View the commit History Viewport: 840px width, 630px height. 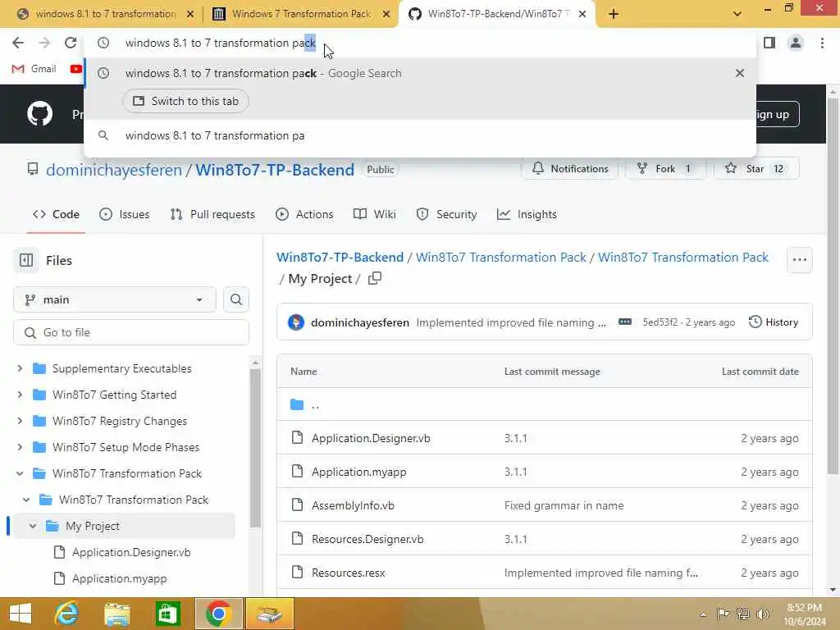pos(773,322)
